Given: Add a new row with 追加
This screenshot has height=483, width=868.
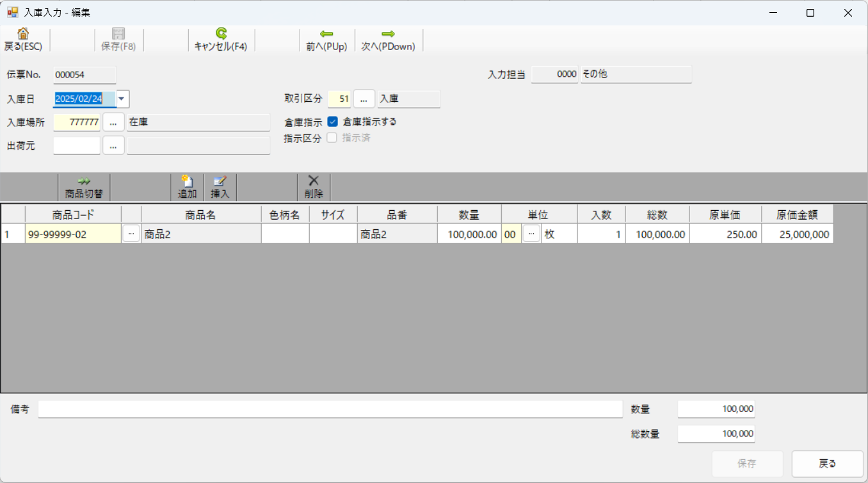Looking at the screenshot, I should click(x=187, y=183).
